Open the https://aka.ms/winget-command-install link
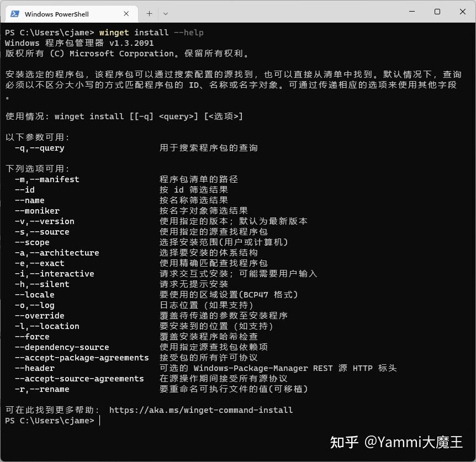476x462 pixels. click(201, 410)
